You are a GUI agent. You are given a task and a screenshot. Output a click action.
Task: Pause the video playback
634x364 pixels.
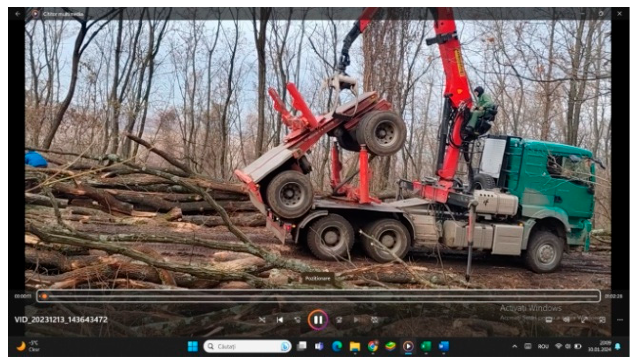point(318,320)
